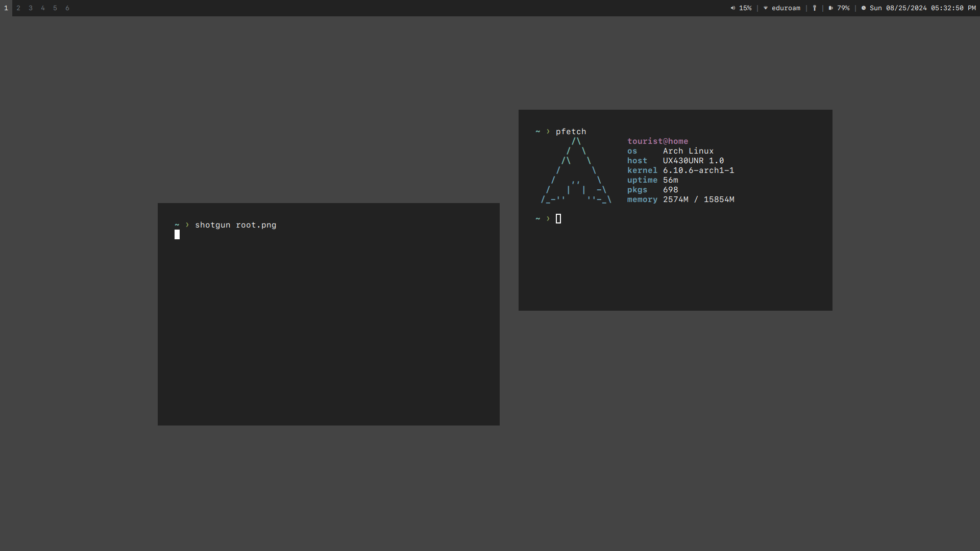Click the clock icon before the date
This screenshot has width=980, height=551.
864,8
